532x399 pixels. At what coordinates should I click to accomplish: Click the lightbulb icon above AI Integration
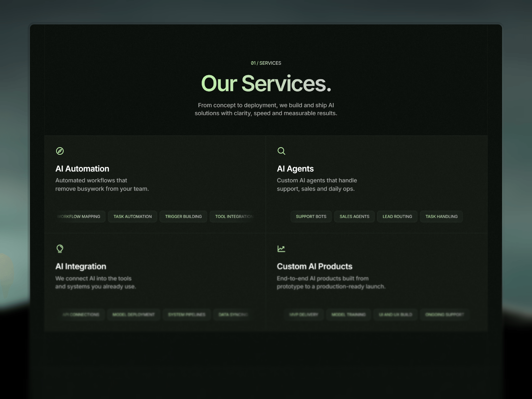point(60,249)
